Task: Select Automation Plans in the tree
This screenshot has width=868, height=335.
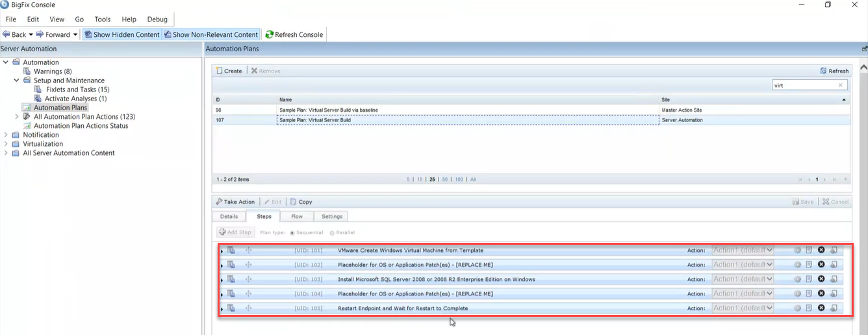Action: pyautogui.click(x=60, y=108)
